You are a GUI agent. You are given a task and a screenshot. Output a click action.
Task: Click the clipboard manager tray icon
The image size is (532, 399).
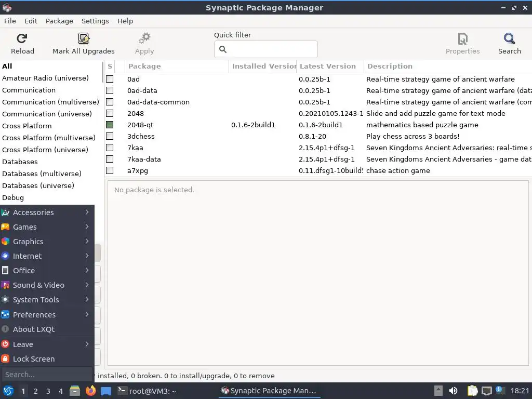coord(472,391)
